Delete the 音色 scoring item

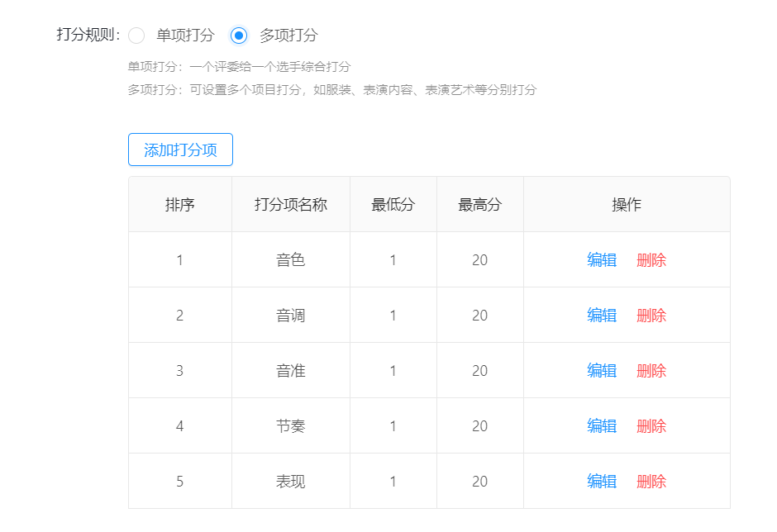[x=651, y=260]
